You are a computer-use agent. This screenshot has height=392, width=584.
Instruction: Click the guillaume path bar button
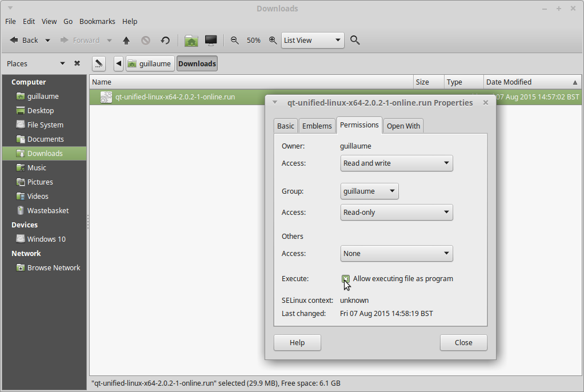[150, 64]
